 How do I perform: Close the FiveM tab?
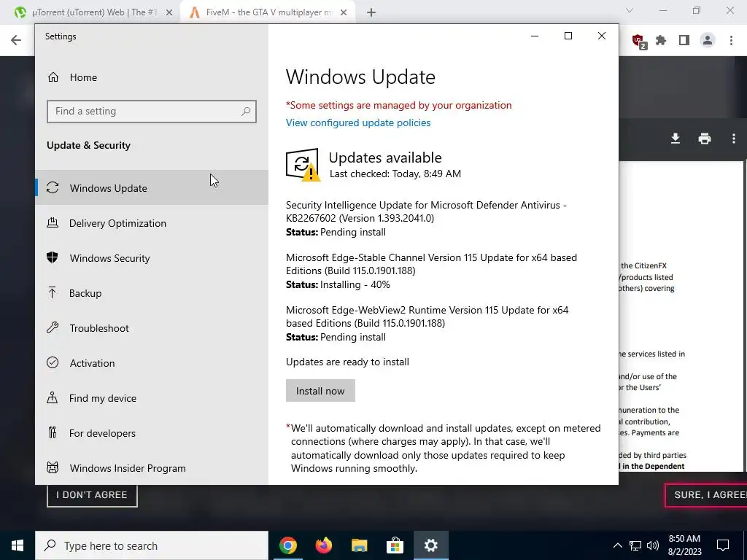click(x=344, y=13)
